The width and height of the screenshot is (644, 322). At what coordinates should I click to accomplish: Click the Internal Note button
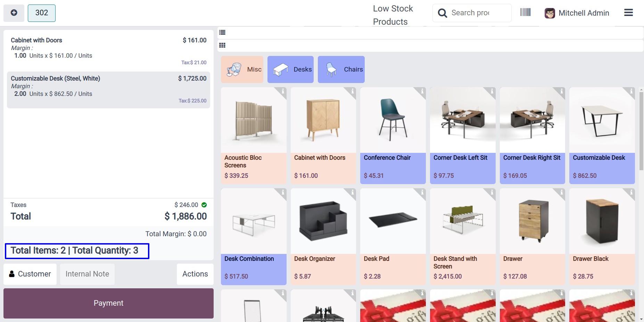(x=87, y=274)
